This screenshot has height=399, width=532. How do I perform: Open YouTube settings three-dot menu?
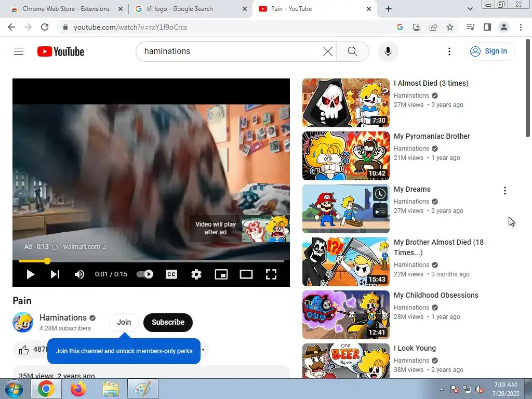coord(449,51)
